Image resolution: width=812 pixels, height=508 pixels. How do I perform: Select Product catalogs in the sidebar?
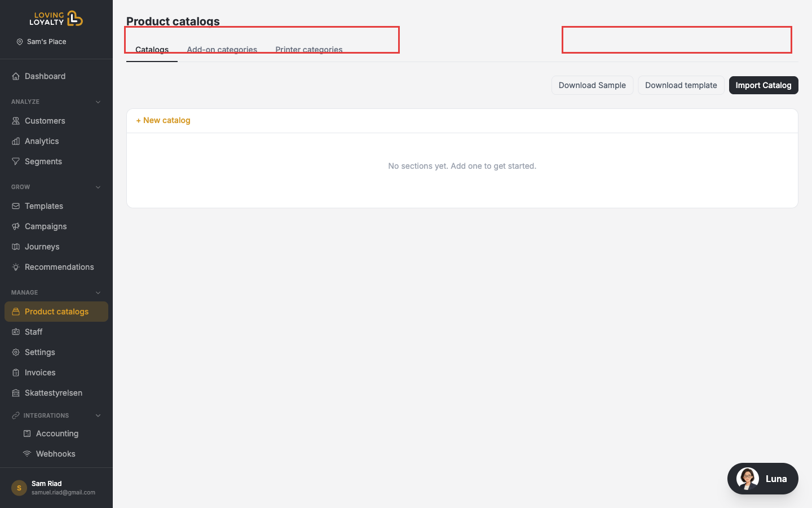pos(56,312)
